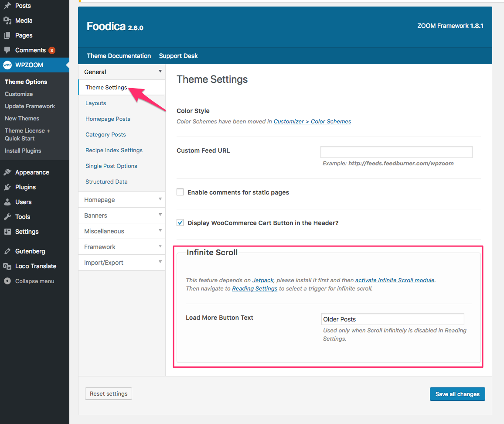The image size is (504, 424).
Task: Expand the Banners section arrow
Action: (160, 215)
